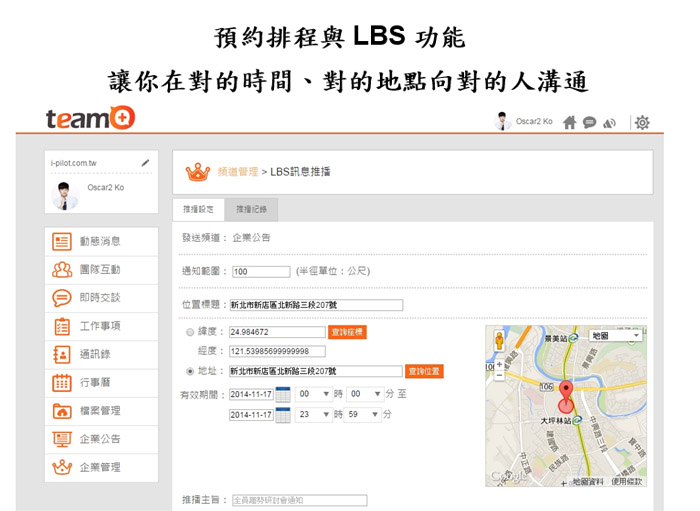Click 查詢位置 orange button
Viewport: 700px width, 511px height.
pyautogui.click(x=424, y=371)
